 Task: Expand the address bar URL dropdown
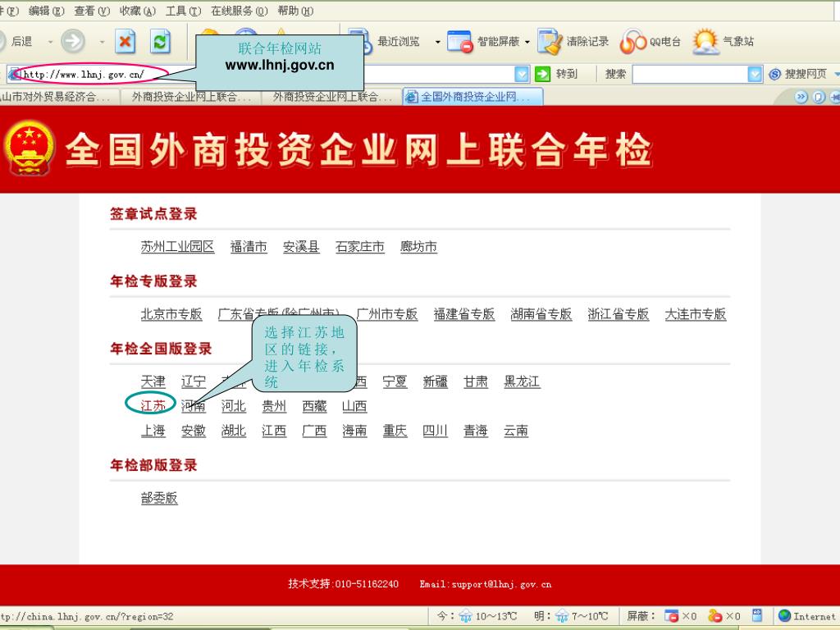[x=521, y=74]
